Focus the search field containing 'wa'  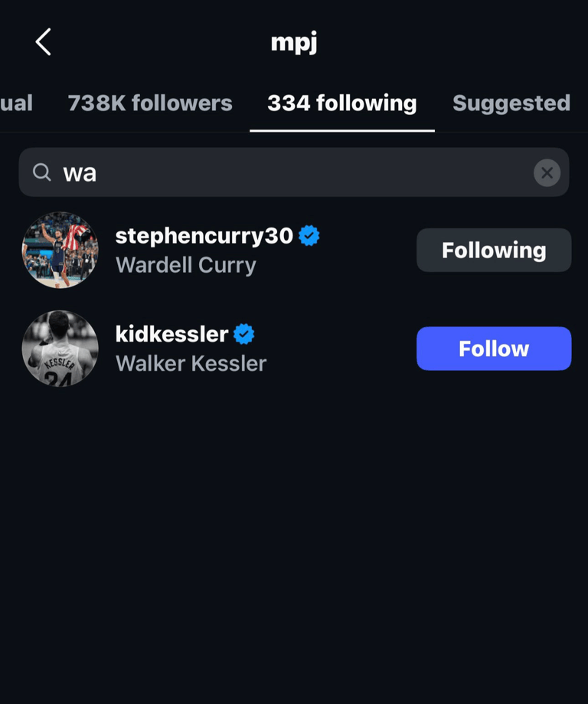point(291,173)
